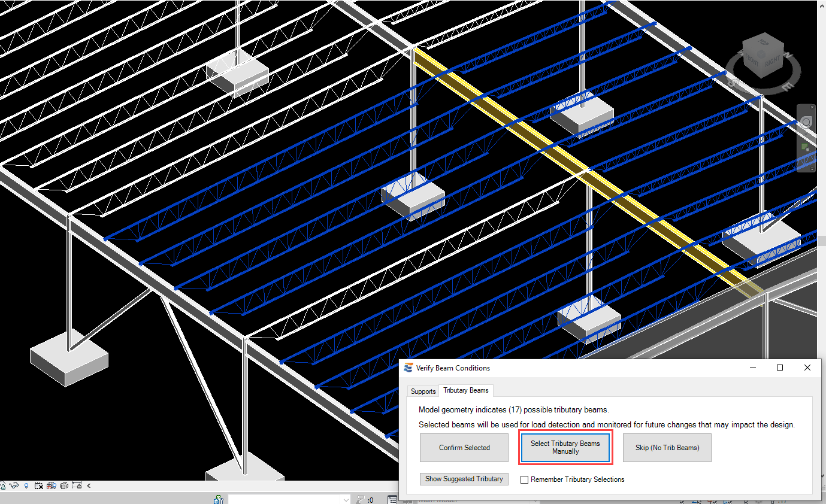The width and height of the screenshot is (826, 504).
Task: Enable Remember Tributary Selections checkbox
Action: [x=524, y=479]
